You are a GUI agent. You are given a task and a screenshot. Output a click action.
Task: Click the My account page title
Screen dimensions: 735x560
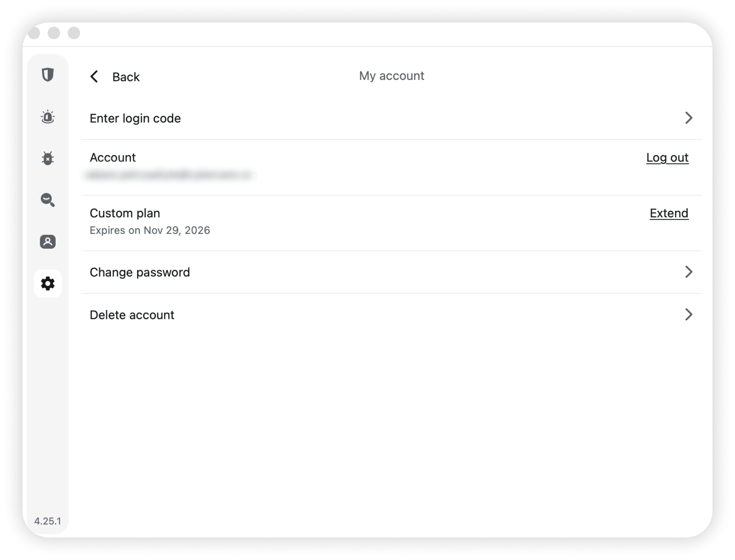point(392,76)
